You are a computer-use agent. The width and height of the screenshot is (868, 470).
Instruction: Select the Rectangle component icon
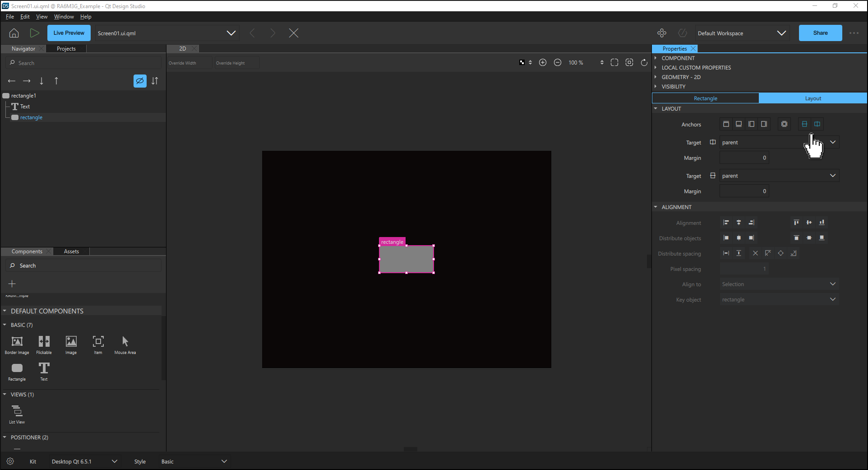click(17, 368)
